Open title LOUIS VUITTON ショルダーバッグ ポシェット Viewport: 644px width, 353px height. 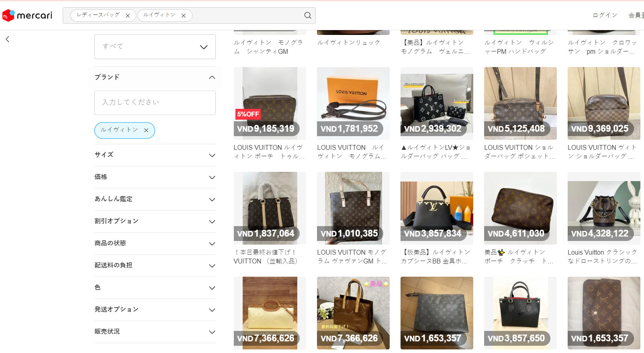(x=519, y=152)
